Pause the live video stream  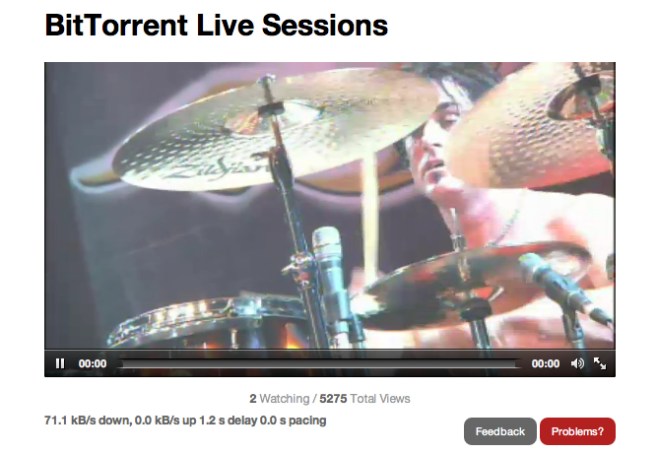60,363
